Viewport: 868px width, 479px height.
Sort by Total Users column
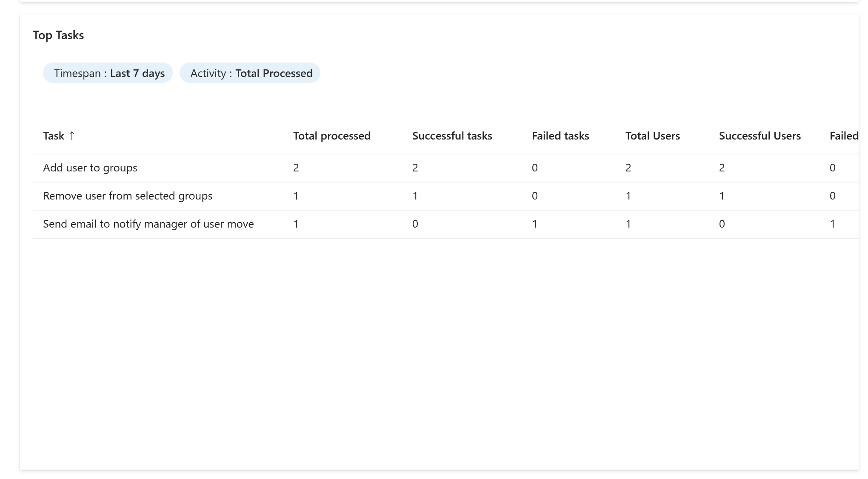tap(653, 136)
